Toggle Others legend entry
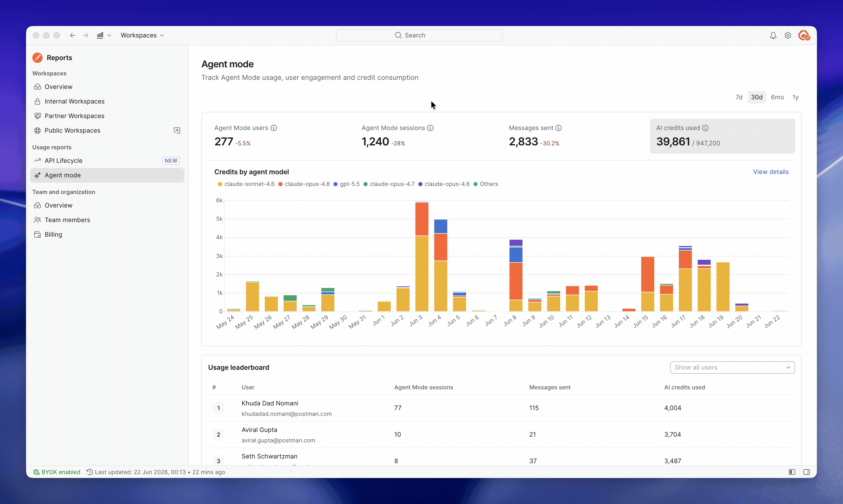843x504 pixels. (486, 184)
